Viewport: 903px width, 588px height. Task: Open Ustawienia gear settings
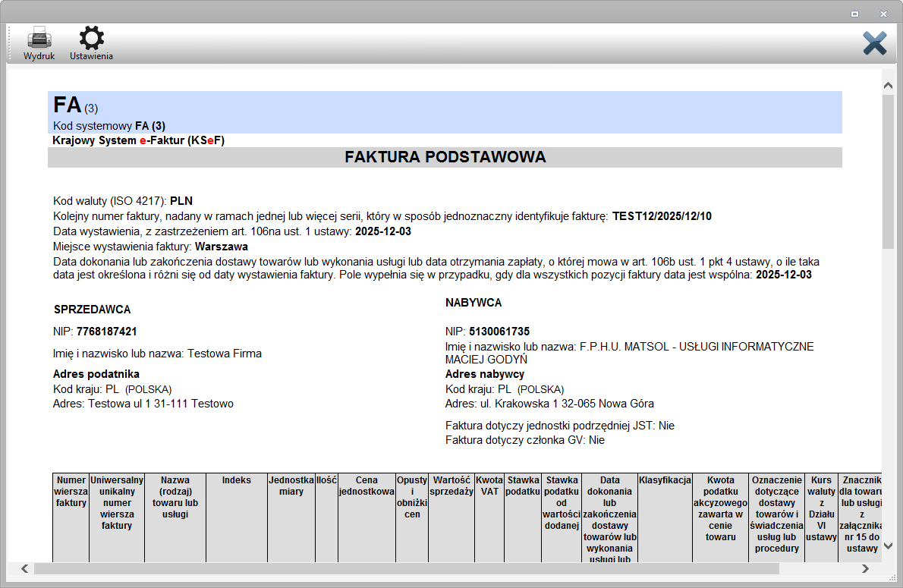tap(92, 39)
